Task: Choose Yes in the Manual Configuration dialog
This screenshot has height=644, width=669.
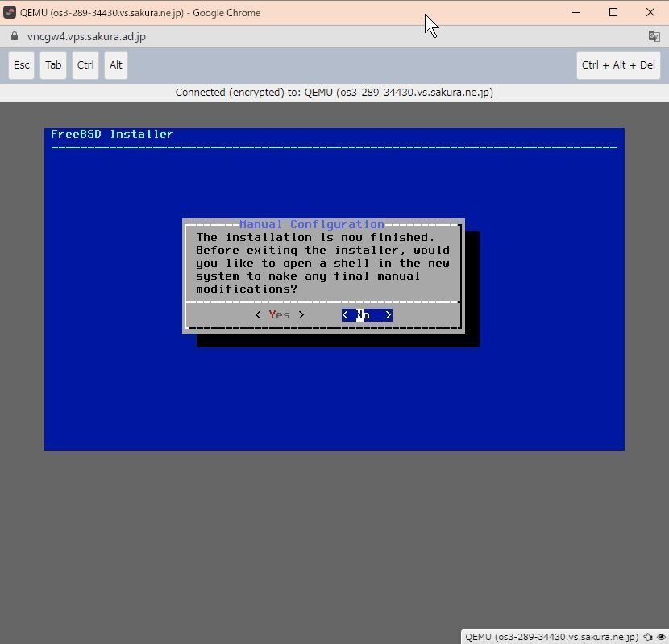Action: coord(280,315)
